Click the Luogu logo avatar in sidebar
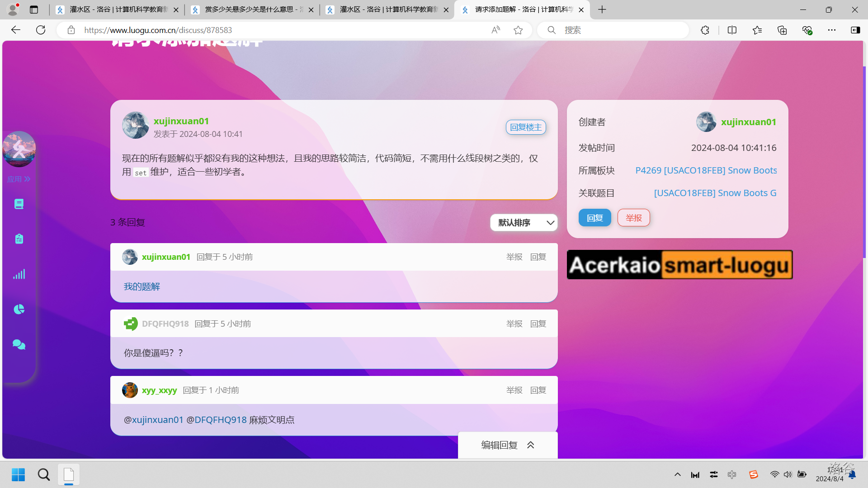 coord(19,149)
